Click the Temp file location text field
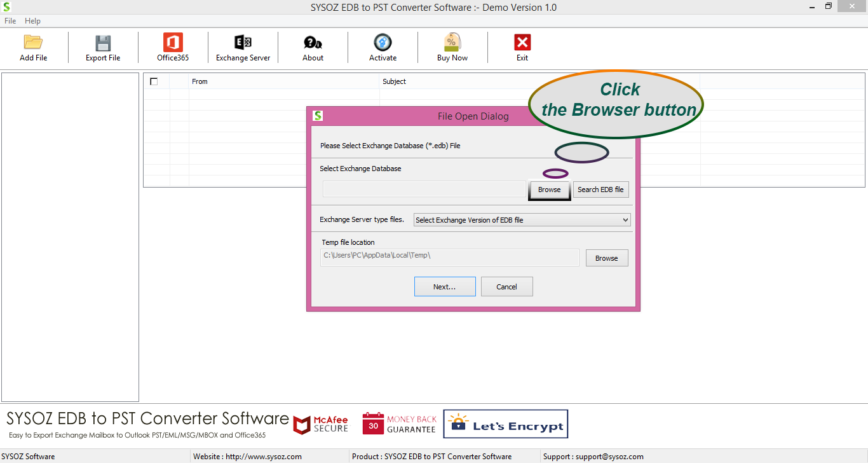 coord(449,256)
